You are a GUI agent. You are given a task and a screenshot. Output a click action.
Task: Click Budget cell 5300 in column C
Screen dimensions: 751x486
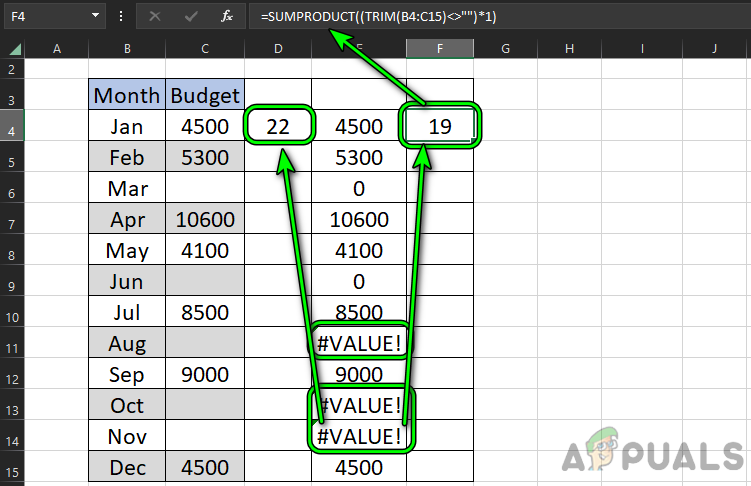[205, 157]
